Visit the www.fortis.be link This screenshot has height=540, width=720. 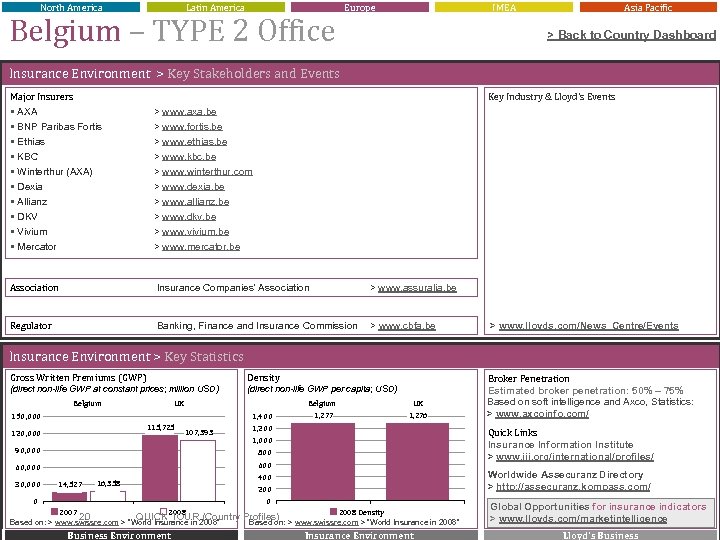pyautogui.click(x=192, y=127)
